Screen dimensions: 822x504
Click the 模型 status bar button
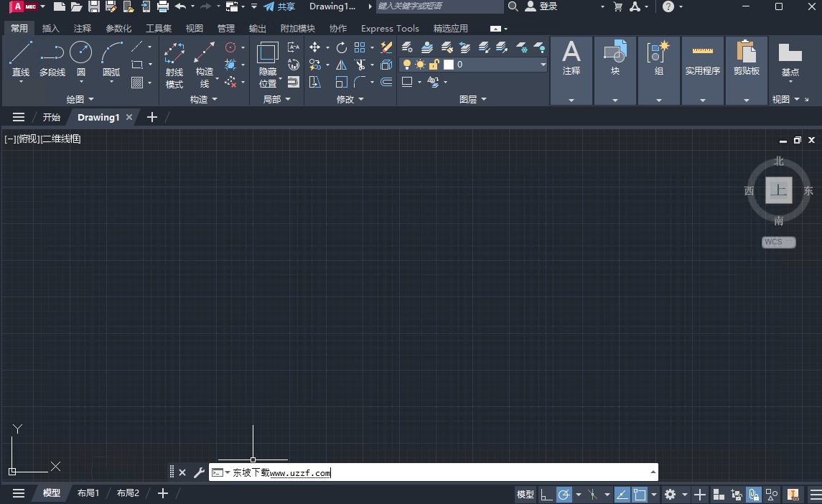click(x=526, y=494)
